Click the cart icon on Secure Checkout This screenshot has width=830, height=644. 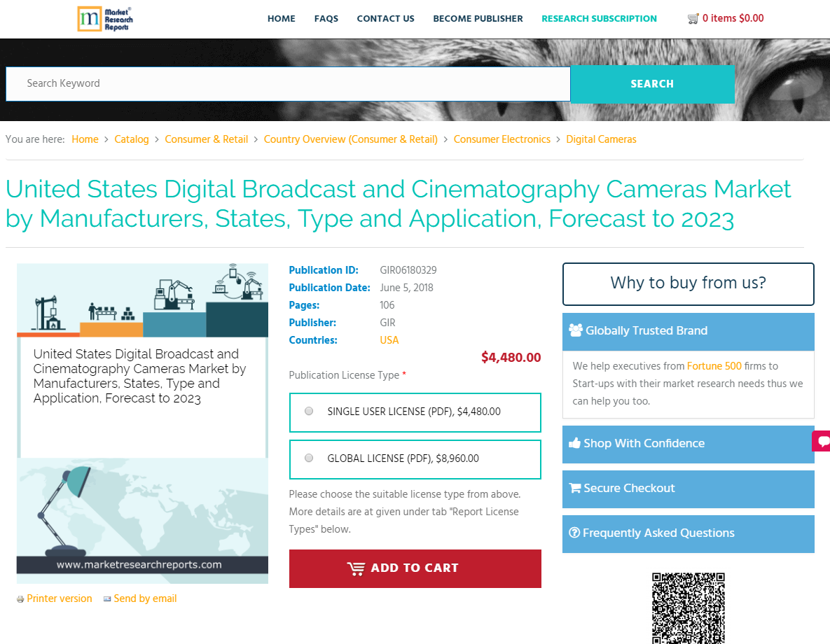coord(574,488)
